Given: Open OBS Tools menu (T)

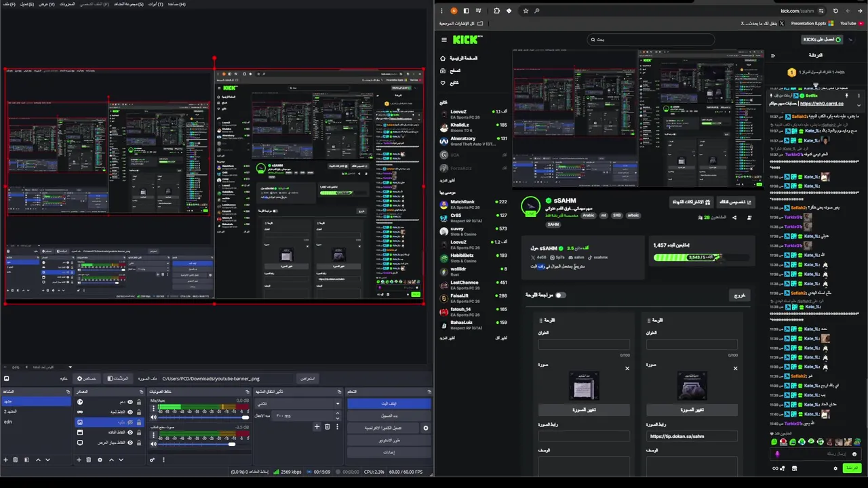Looking at the screenshot, I should point(155,4).
